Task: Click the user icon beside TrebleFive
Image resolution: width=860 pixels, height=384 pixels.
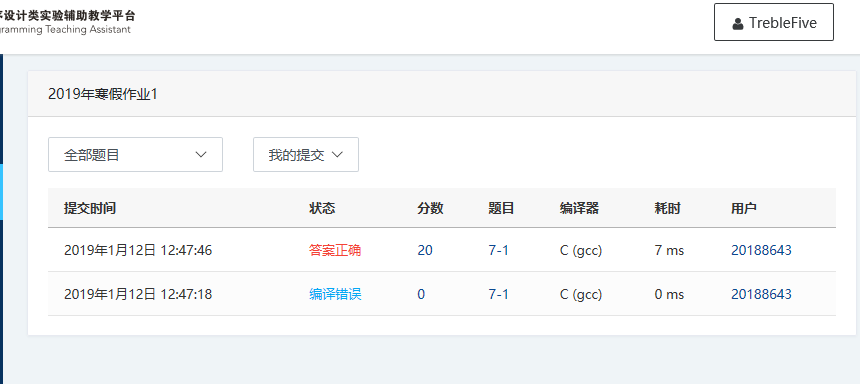Action: pos(738,24)
